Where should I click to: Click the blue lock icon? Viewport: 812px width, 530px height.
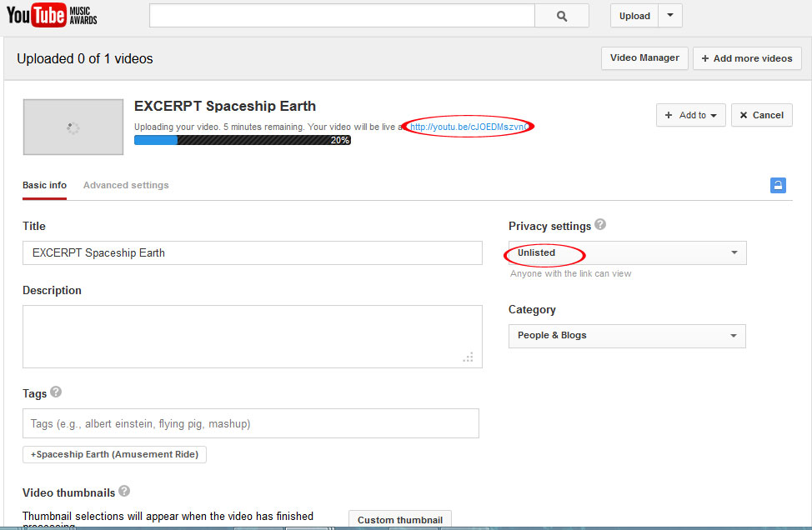tap(778, 185)
